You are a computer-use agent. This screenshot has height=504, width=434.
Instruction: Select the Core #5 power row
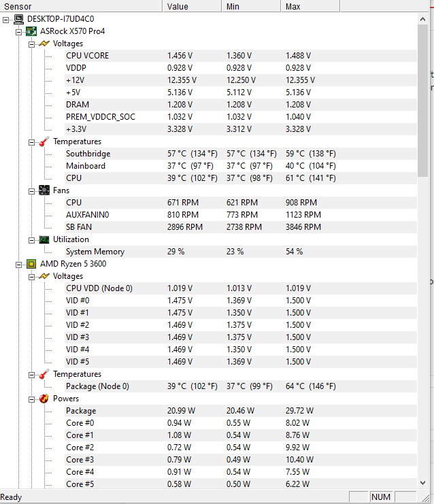pos(241,484)
